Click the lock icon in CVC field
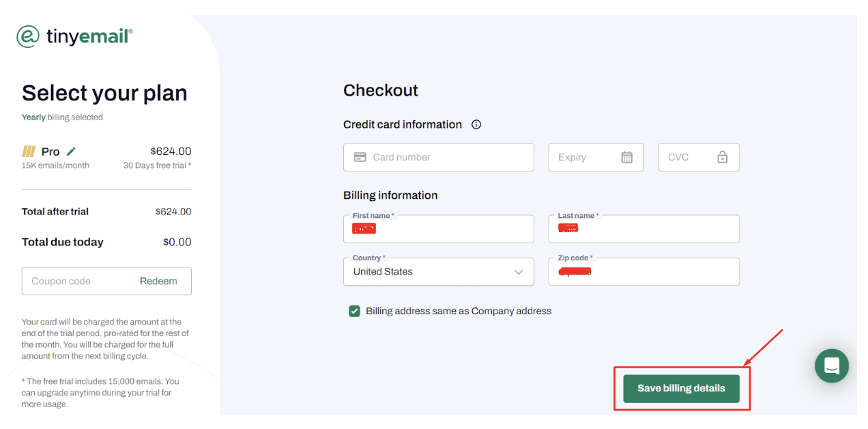The height and width of the screenshot is (429, 868). [x=722, y=157]
